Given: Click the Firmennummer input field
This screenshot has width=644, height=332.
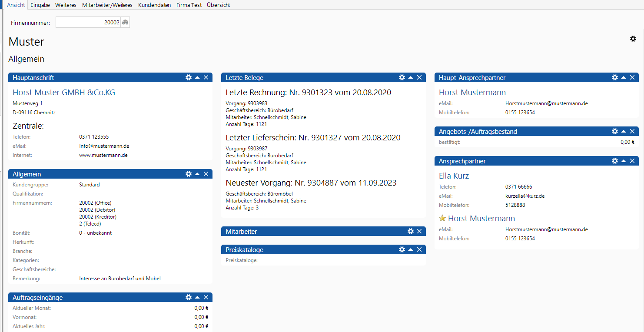Looking at the screenshot, I should pyautogui.click(x=87, y=23).
